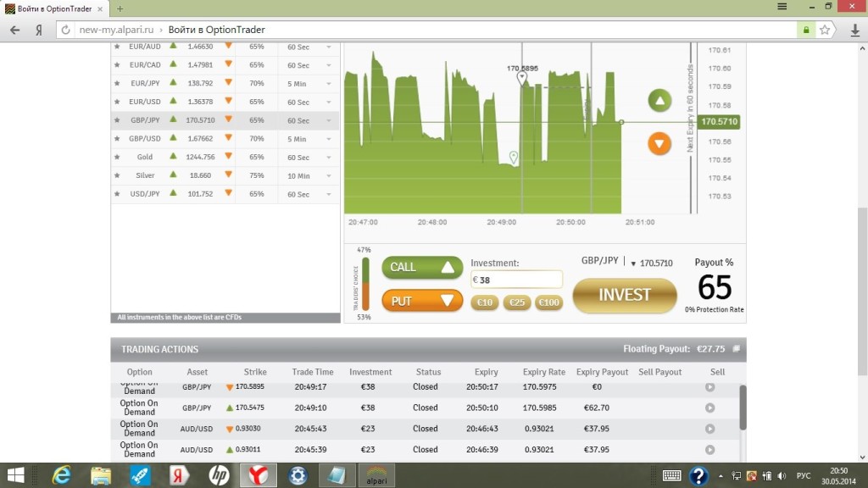This screenshot has width=868, height=488.
Task: Star the EUR/JPY asset
Action: point(117,83)
